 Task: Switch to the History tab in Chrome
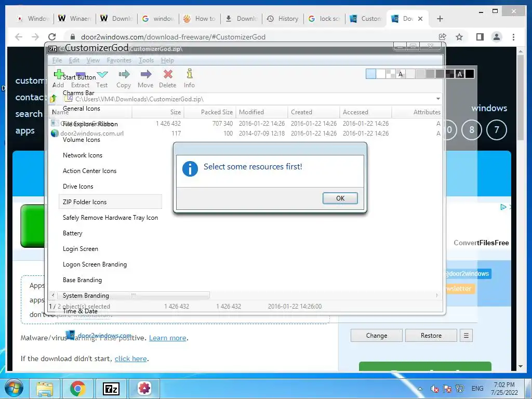[283, 19]
